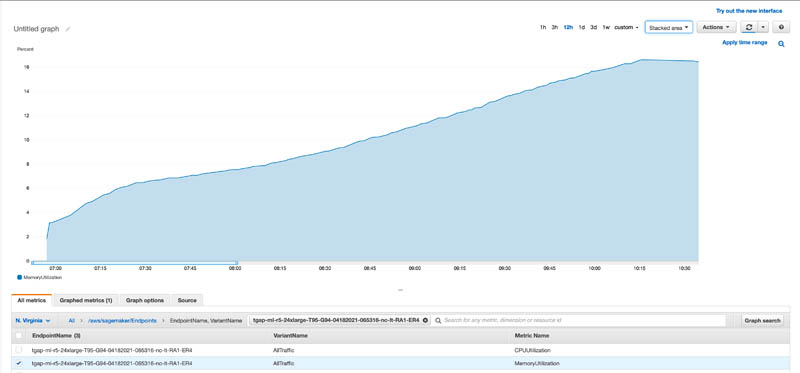Open the refresh interval dropdown arrow
The height and width of the screenshot is (373, 800).
[x=763, y=27]
